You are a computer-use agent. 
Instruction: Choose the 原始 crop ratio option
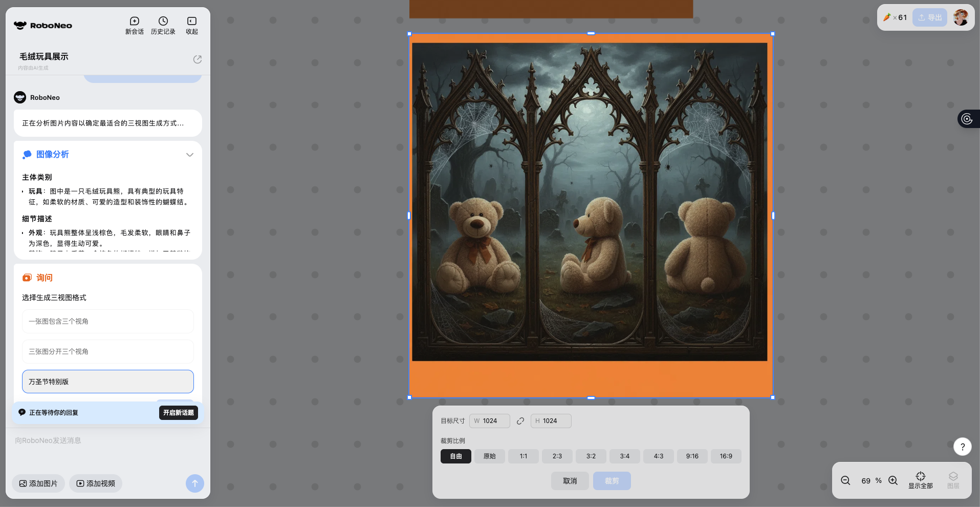(x=489, y=456)
